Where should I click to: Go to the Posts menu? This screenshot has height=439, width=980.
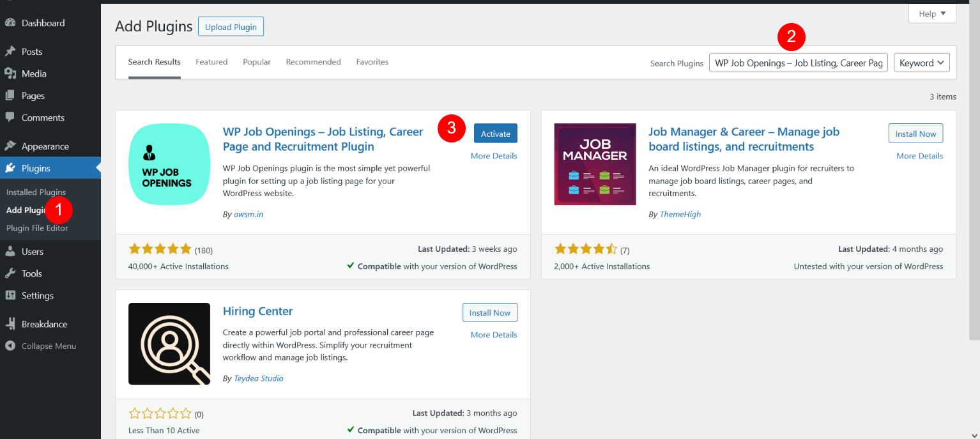pos(50,52)
